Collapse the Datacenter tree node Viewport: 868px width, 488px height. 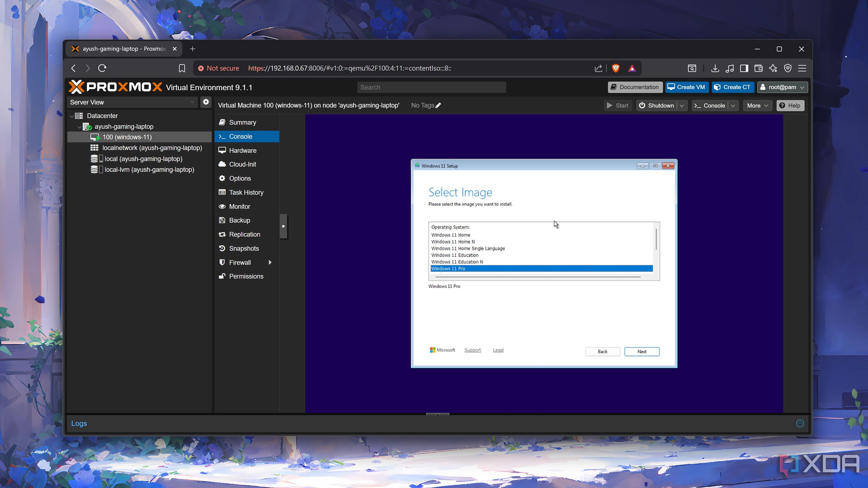point(71,116)
